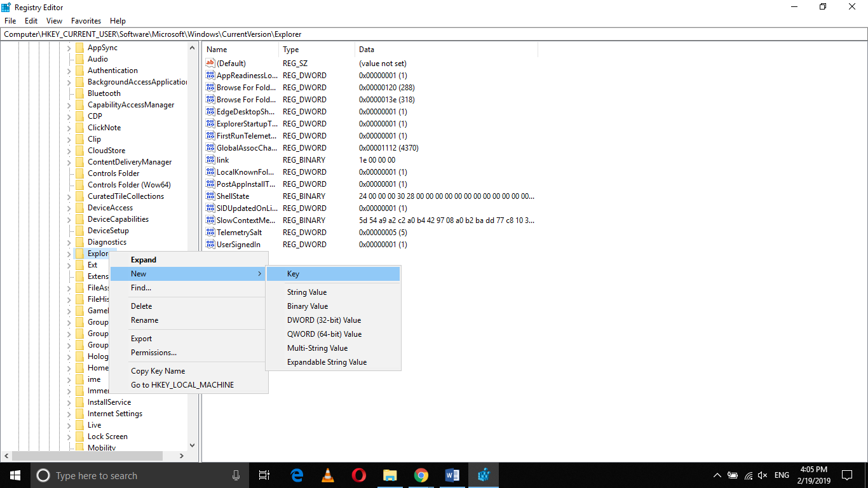Expand the AppSync key

(69, 48)
